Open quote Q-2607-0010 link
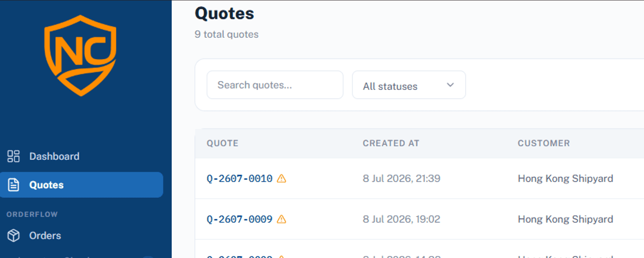 [x=239, y=178]
